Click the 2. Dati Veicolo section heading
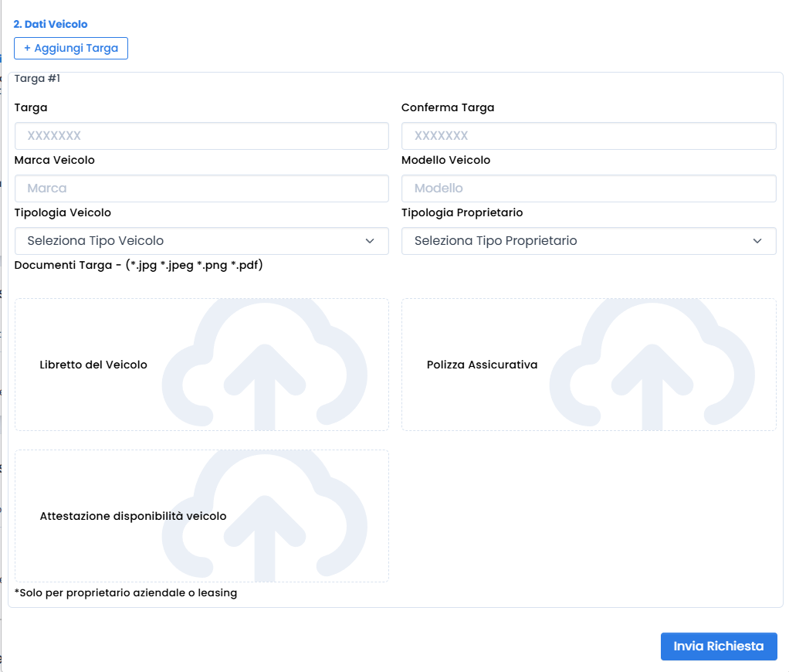Image resolution: width=789 pixels, height=672 pixels. [x=50, y=24]
